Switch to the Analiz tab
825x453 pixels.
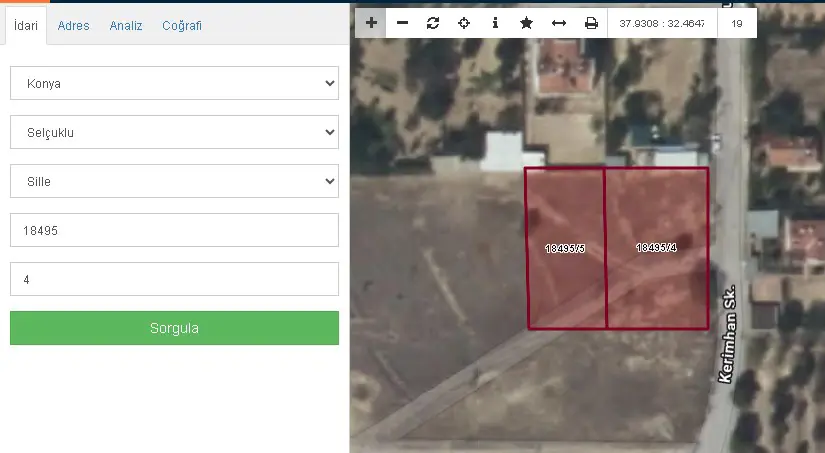[126, 25]
